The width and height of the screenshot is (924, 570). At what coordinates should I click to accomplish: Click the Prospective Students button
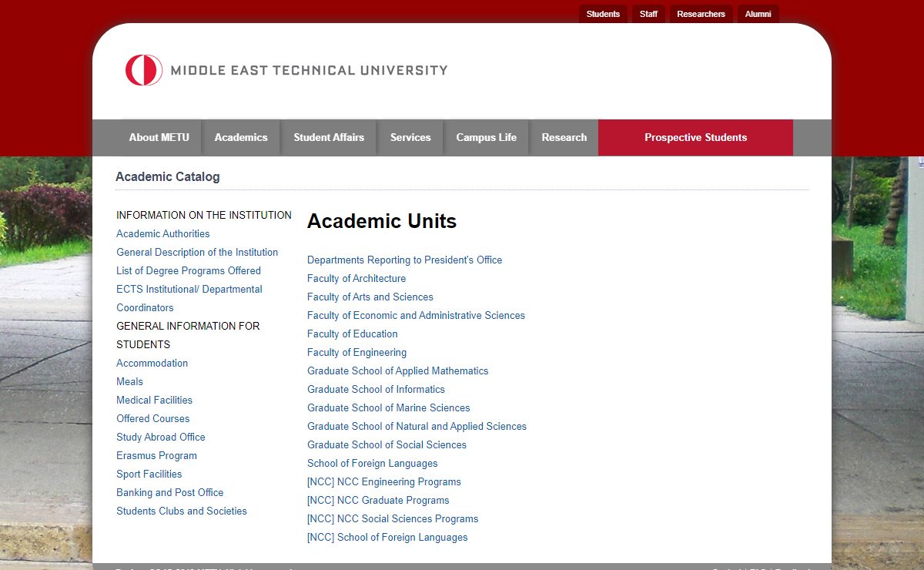695,137
